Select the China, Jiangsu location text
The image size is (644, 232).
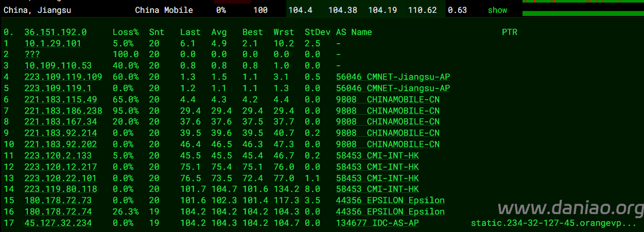37,10
